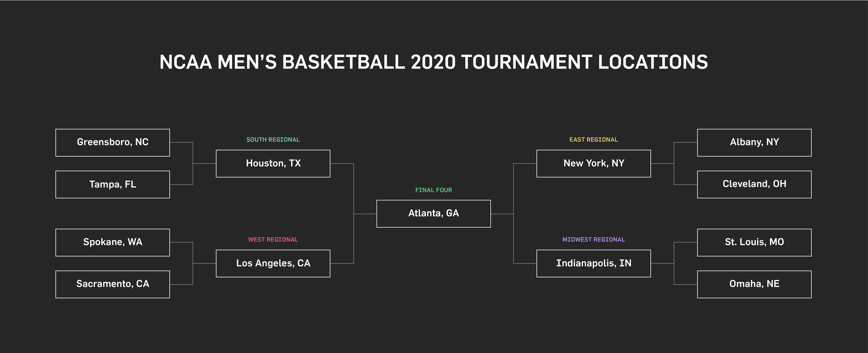
Task: Click the Spokane, WA box
Action: pos(112,242)
